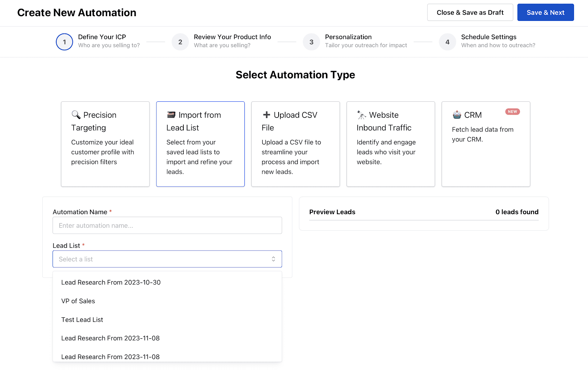Click the magnifying glass Precision Targeting icon
This screenshot has width=588, height=371.
pyautogui.click(x=76, y=115)
